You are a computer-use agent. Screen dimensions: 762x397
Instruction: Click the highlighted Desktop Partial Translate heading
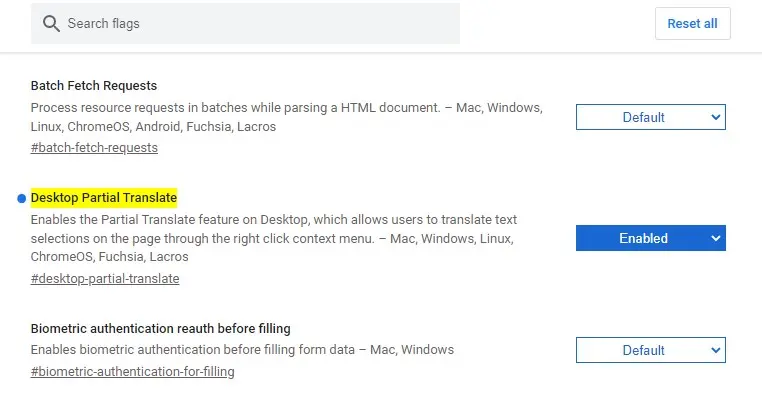[104, 198]
